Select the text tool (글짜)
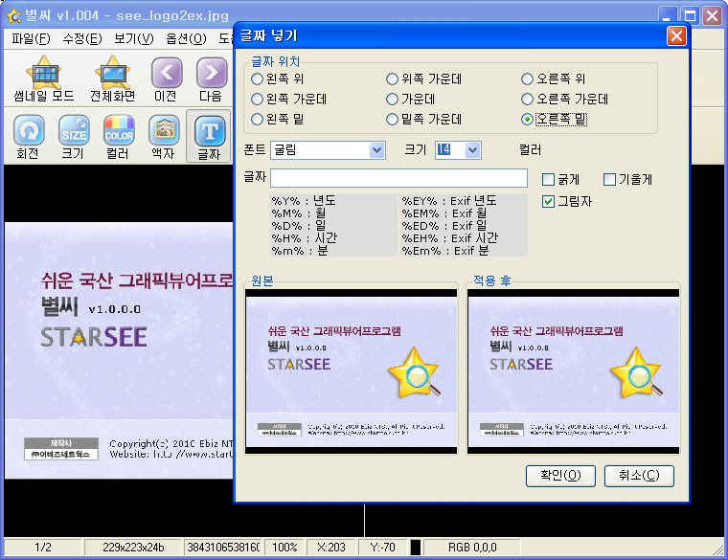The width and height of the screenshot is (728, 560). (209, 136)
